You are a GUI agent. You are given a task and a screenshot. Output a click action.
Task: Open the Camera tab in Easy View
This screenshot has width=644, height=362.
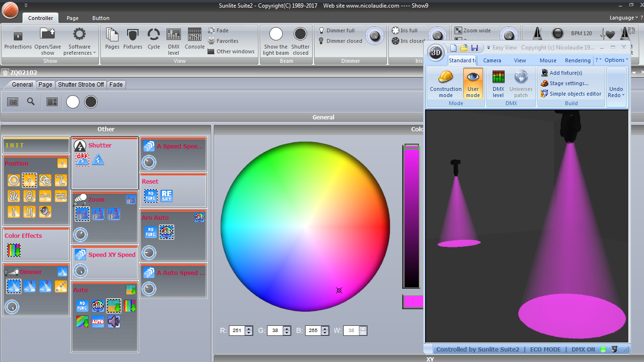coord(492,60)
